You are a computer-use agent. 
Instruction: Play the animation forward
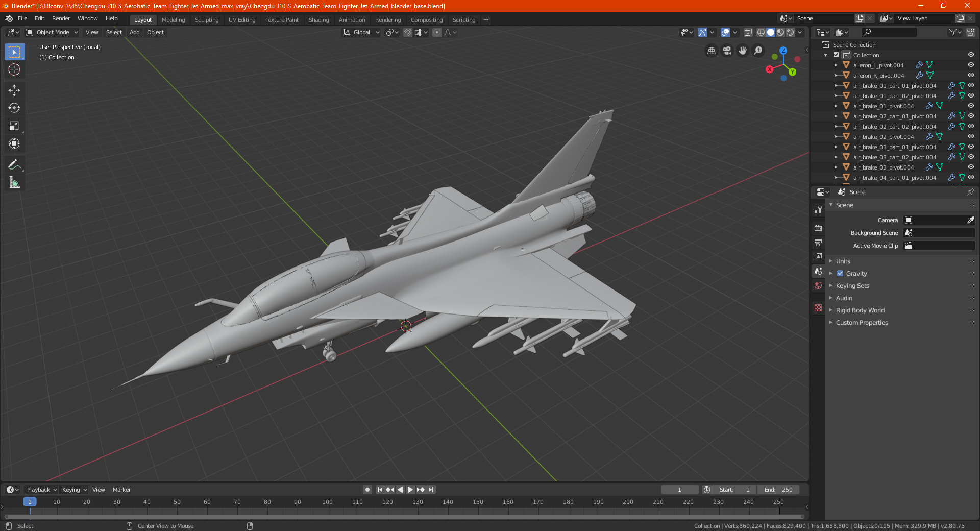[410, 490]
